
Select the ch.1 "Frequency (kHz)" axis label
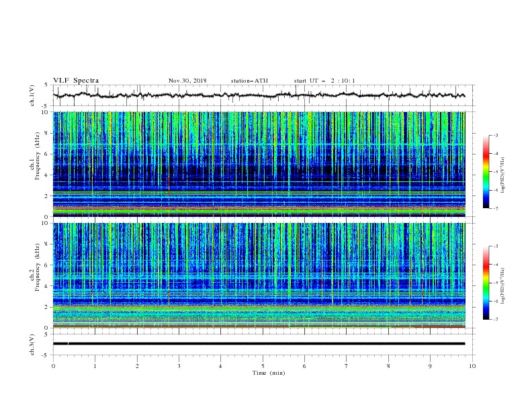click(x=38, y=154)
